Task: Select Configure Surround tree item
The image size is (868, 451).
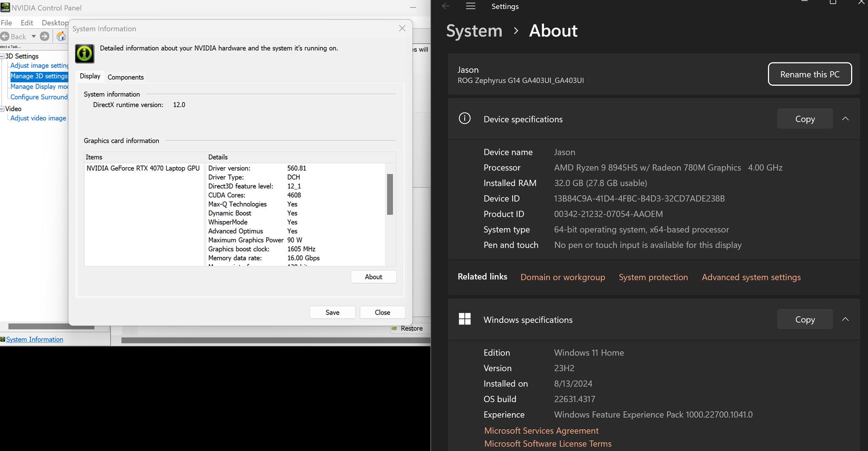Action: 39,97
